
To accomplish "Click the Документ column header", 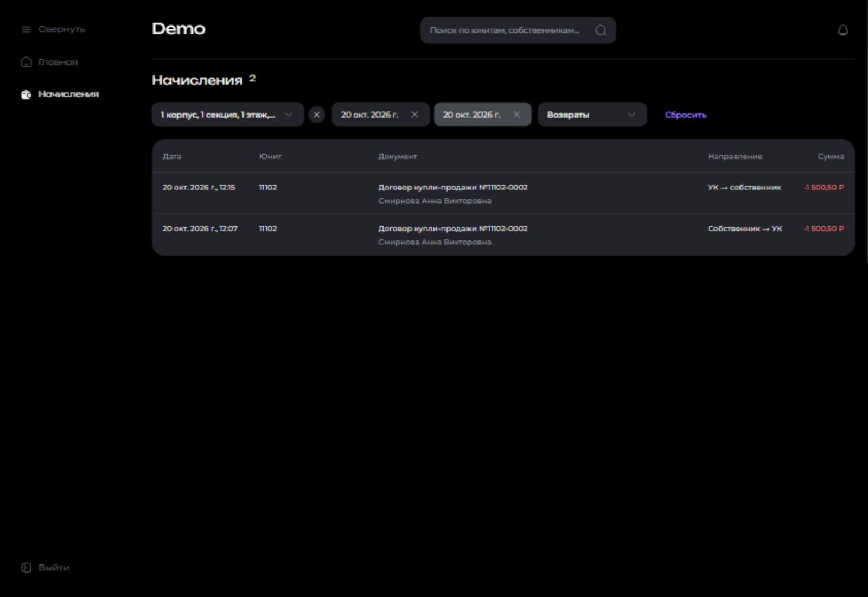I will pos(398,156).
